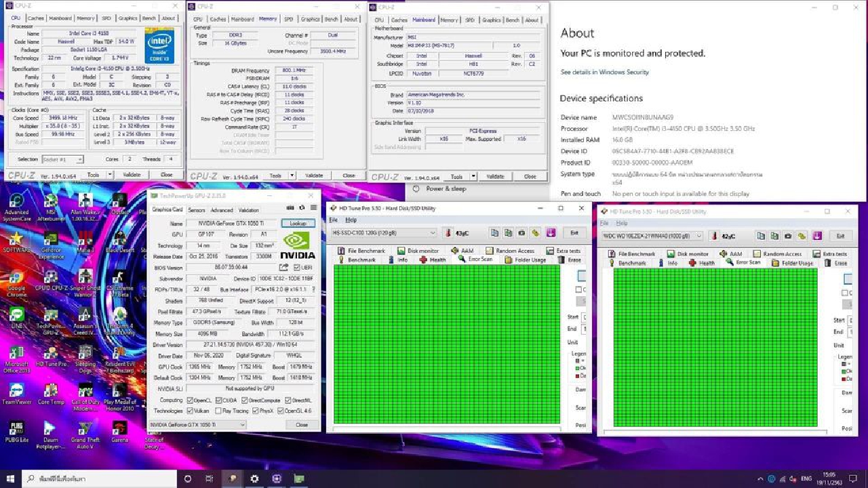
Task: Take GPU-Z screenshot via camera icon
Action: coord(290,209)
